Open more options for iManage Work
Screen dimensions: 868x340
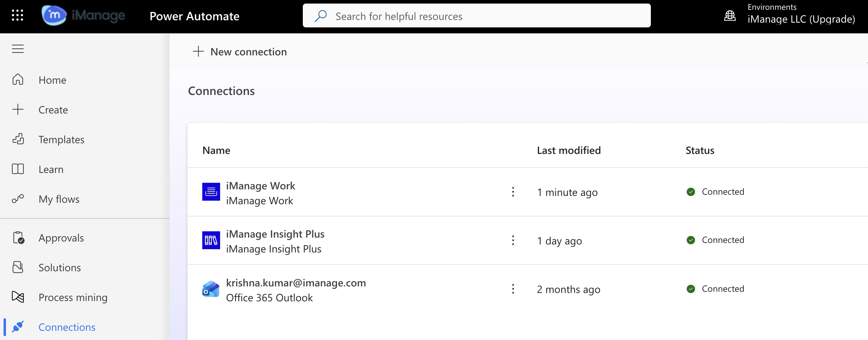pos(513,192)
